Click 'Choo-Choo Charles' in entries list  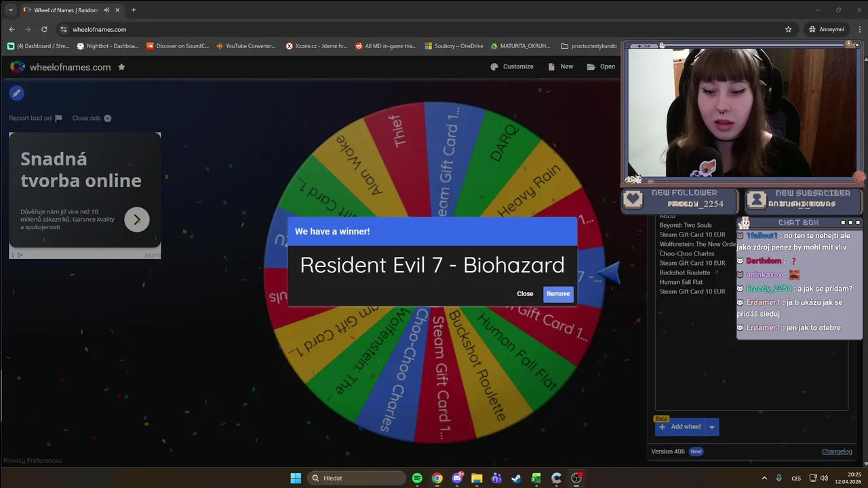[x=687, y=253]
